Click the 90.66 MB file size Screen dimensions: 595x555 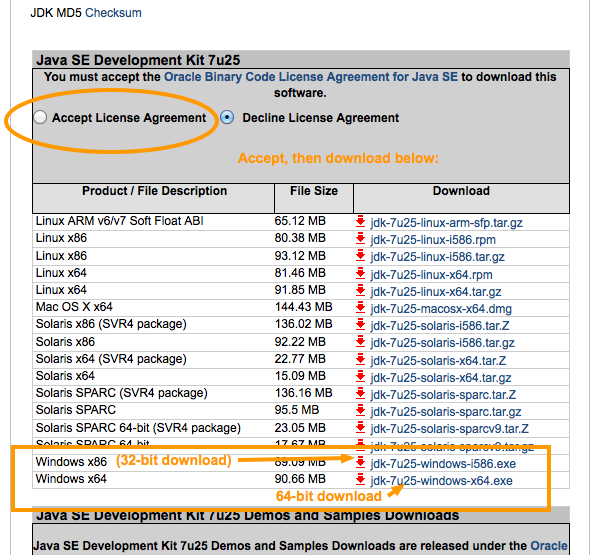300,479
